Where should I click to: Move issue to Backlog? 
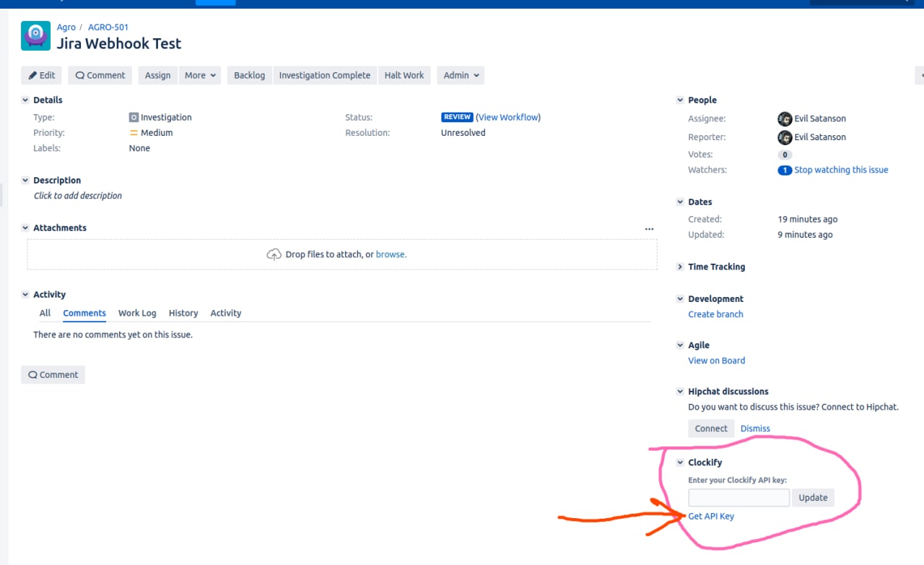click(250, 75)
